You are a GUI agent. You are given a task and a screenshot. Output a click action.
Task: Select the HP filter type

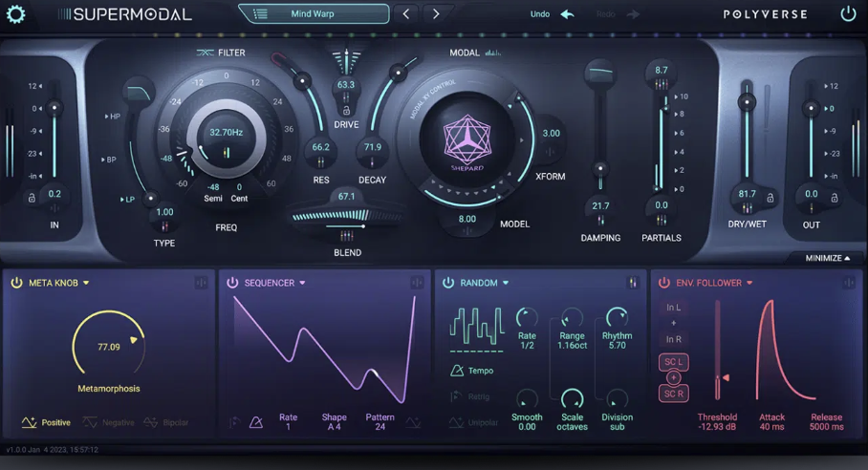[113, 117]
